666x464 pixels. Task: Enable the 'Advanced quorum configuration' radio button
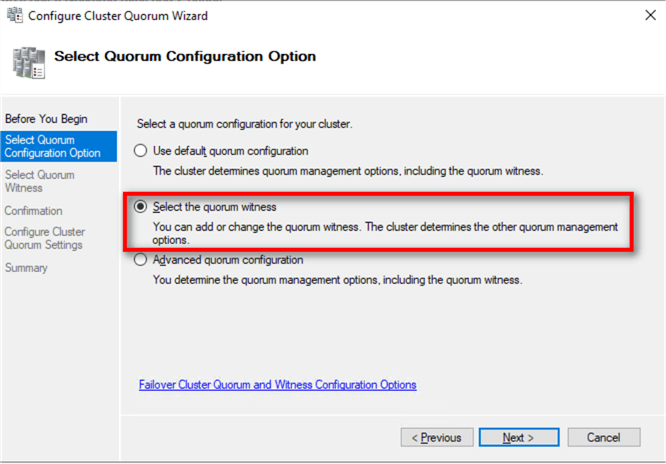[140, 260]
